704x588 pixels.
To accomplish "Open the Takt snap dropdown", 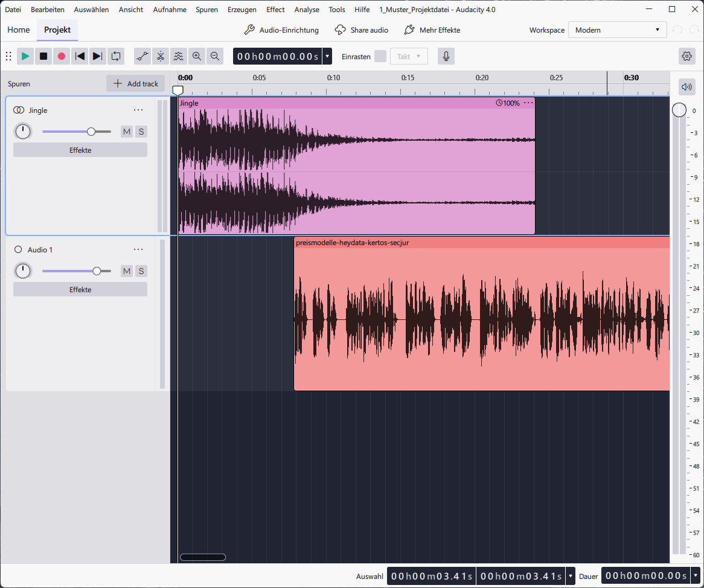I will (409, 56).
